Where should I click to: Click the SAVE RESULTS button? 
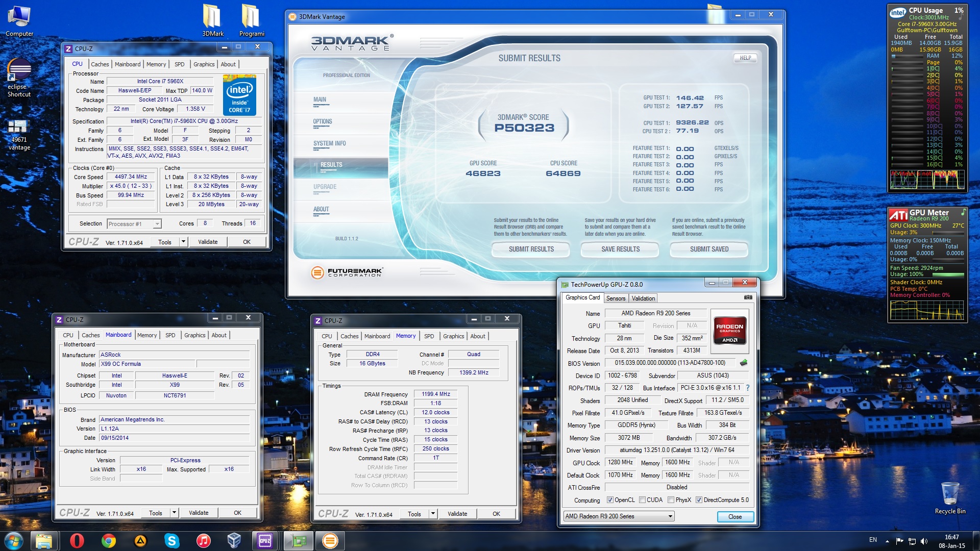pos(620,249)
